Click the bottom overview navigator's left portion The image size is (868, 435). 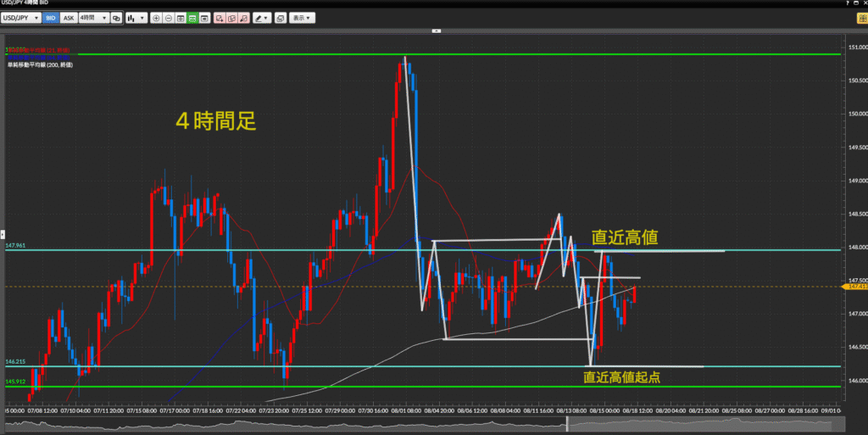click(285, 425)
